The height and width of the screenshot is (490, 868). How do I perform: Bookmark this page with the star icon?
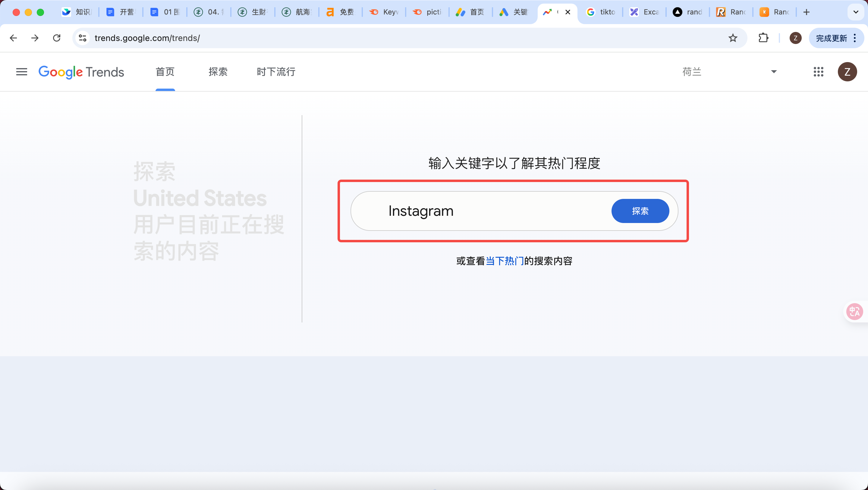click(x=733, y=38)
